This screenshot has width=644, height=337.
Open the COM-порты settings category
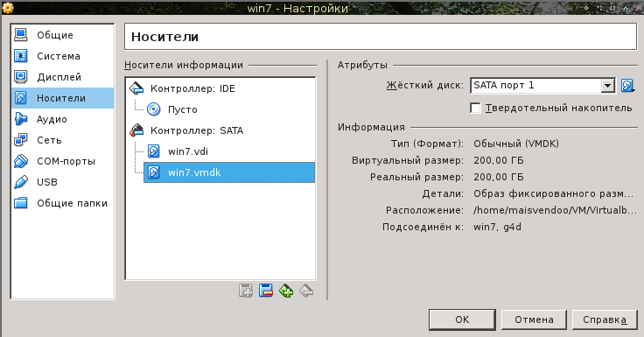[x=62, y=161]
